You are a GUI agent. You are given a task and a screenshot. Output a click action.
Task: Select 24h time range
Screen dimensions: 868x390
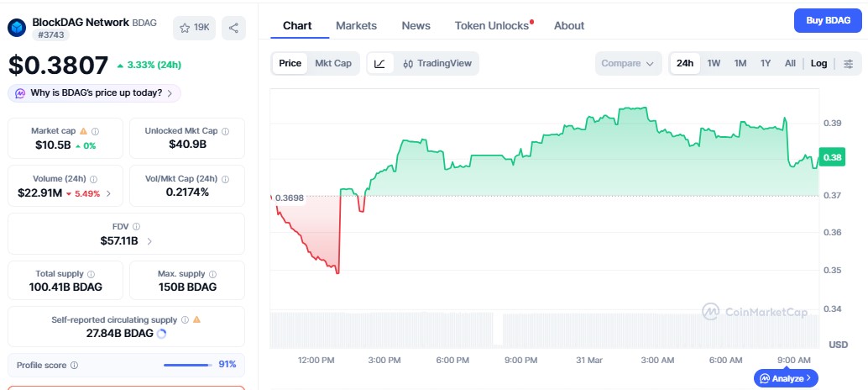[x=685, y=63]
